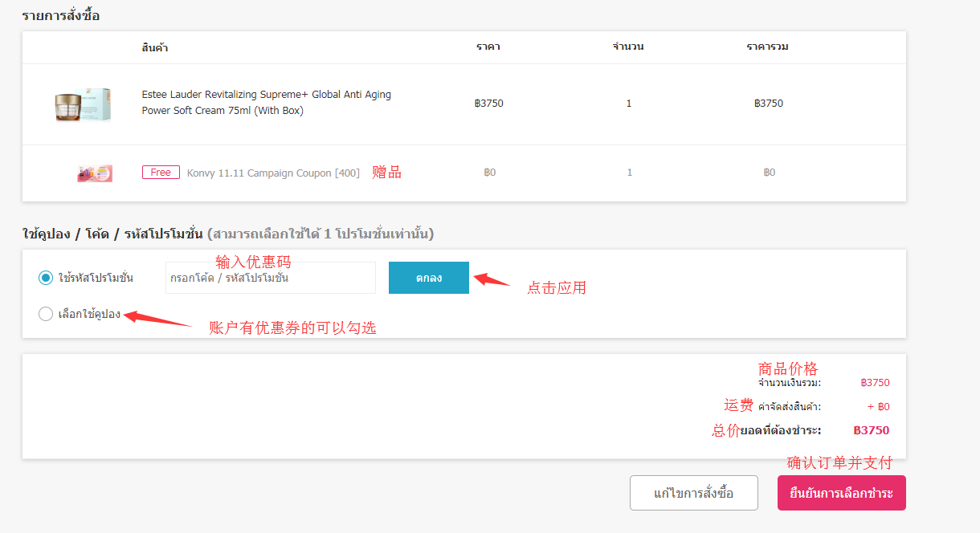Open the Konvy 11.11 coupon thumbnail
Image resolution: width=980 pixels, height=533 pixels.
[95, 173]
